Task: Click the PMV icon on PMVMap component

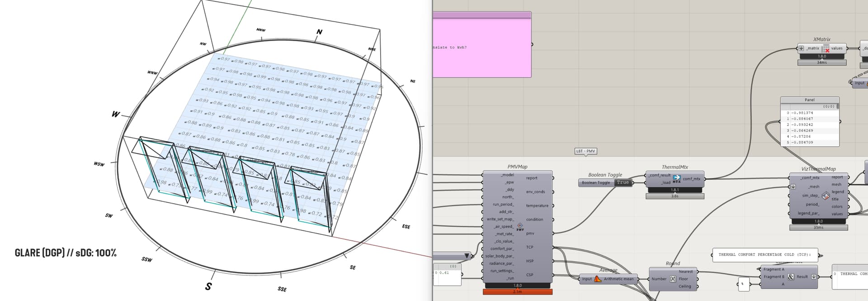Action: click(x=520, y=226)
